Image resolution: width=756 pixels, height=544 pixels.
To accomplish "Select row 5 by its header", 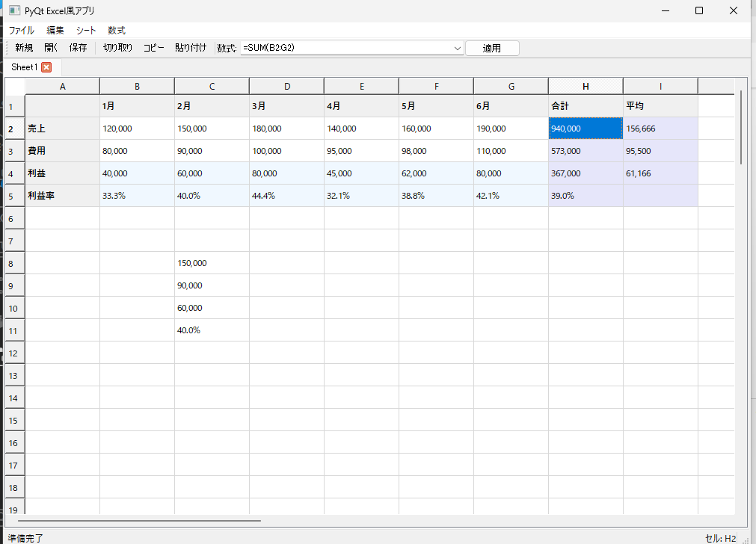I will pyautogui.click(x=13, y=196).
